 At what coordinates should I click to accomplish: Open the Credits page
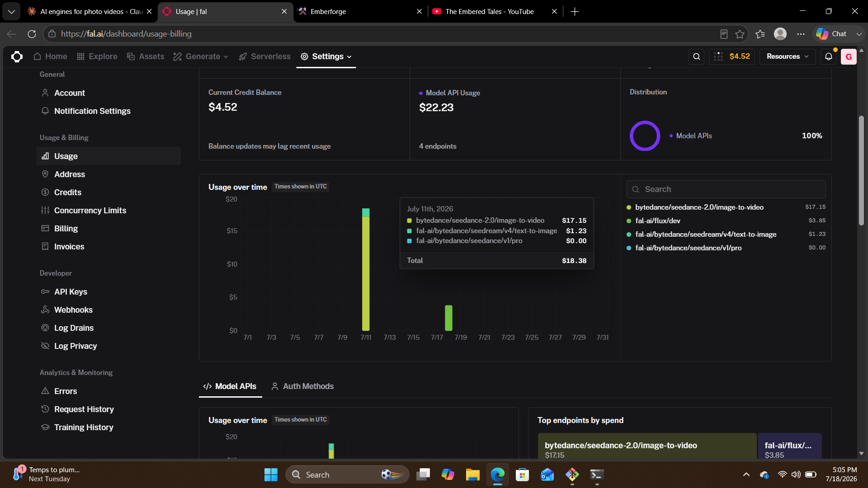pyautogui.click(x=108, y=192)
